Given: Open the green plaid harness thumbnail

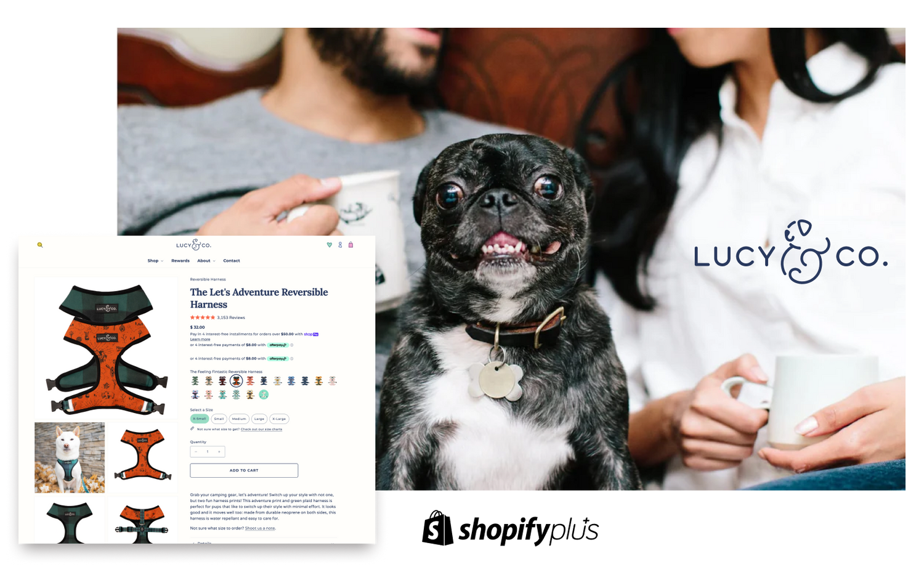Looking at the screenshot, I should click(70, 520).
